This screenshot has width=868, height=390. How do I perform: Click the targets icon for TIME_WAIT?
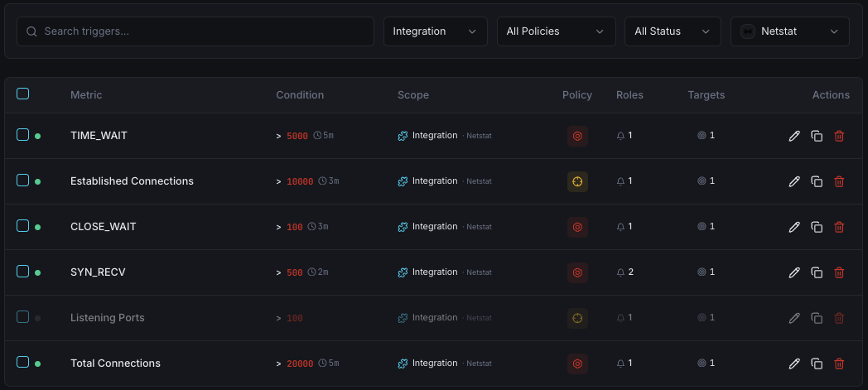coord(702,135)
